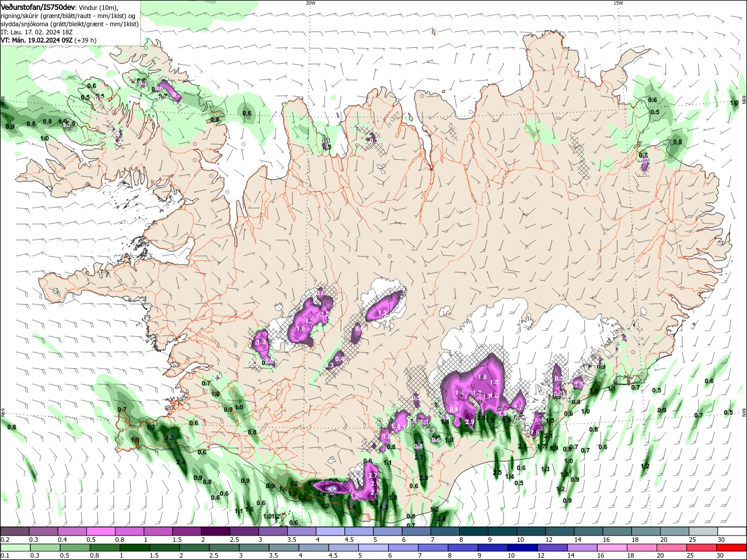Click the pale pink 16 swatch, lower legend row

612,548
